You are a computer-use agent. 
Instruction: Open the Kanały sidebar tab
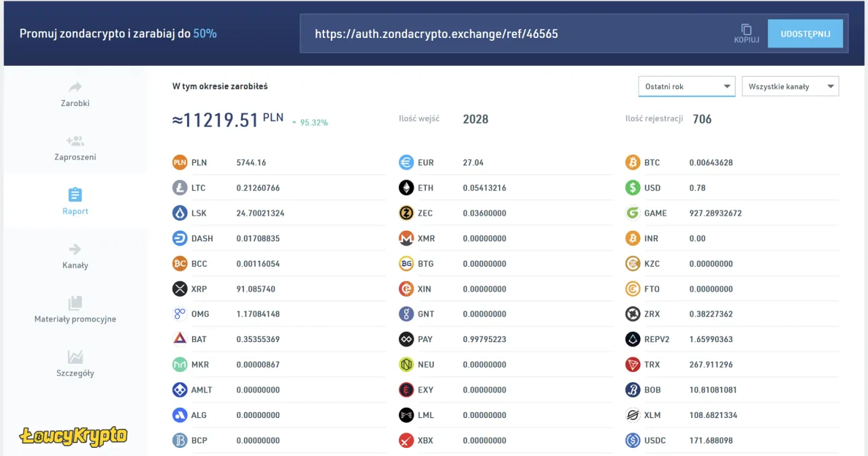[x=75, y=256]
